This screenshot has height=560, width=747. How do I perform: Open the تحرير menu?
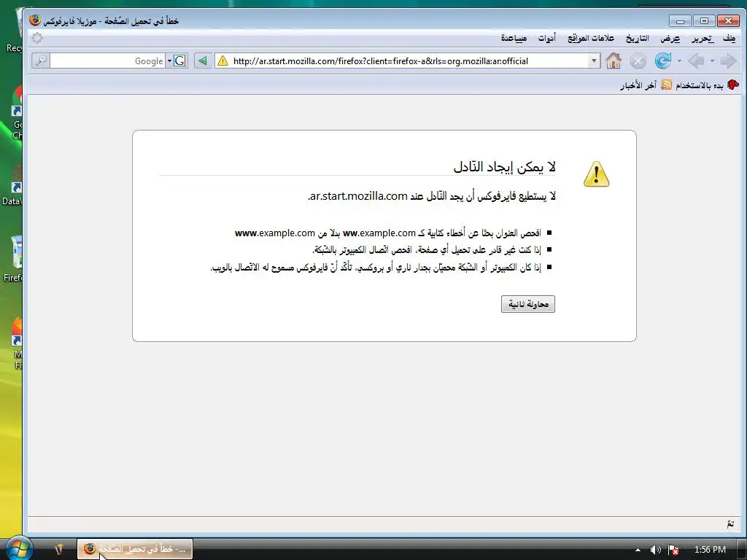(703, 38)
